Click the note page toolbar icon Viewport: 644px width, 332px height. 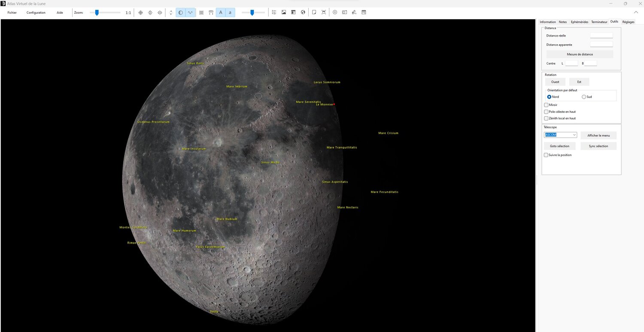[x=314, y=12]
